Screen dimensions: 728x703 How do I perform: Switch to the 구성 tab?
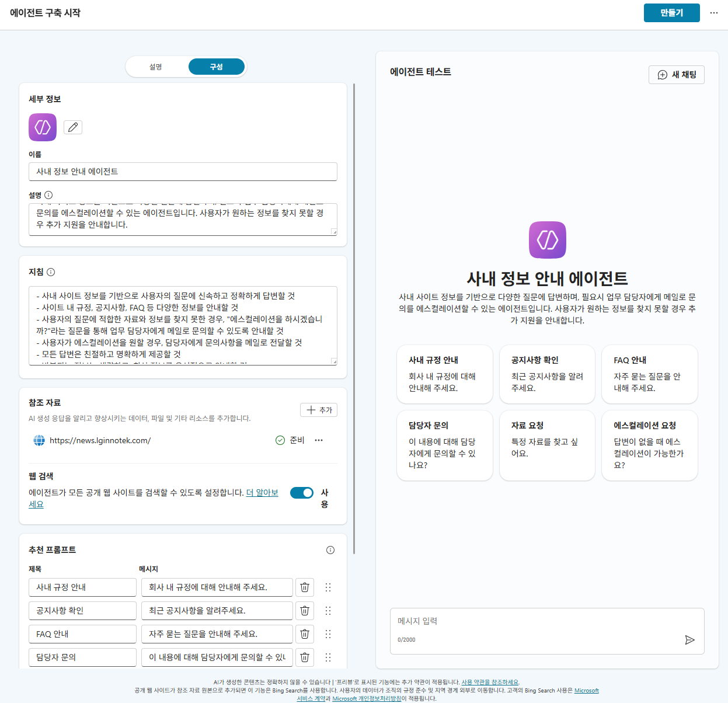click(x=217, y=67)
